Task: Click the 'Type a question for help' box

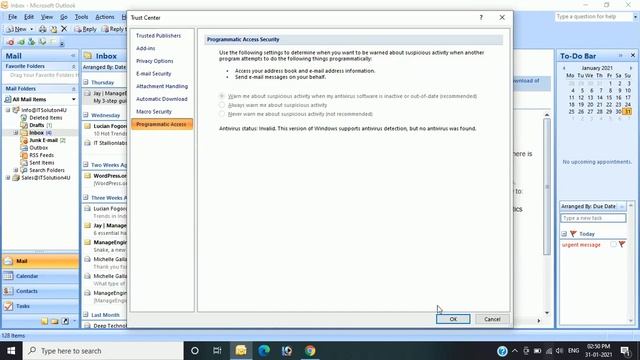Action: pyautogui.click(x=594, y=17)
